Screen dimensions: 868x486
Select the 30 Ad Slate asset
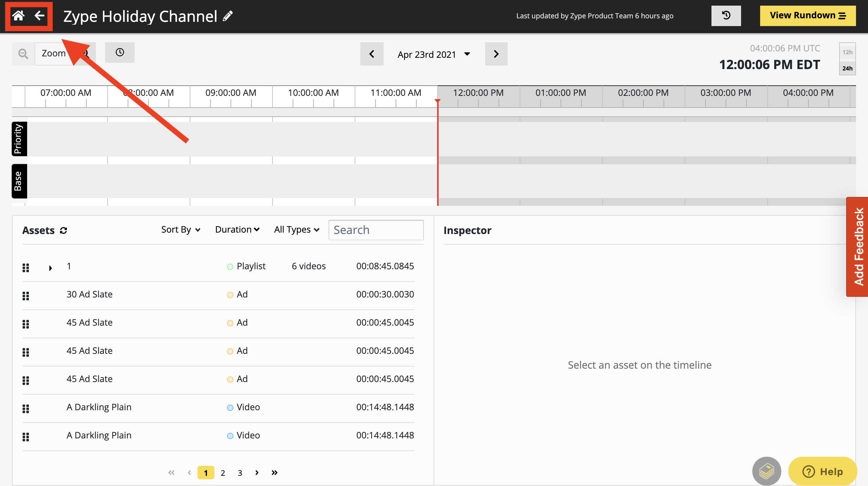(218, 295)
